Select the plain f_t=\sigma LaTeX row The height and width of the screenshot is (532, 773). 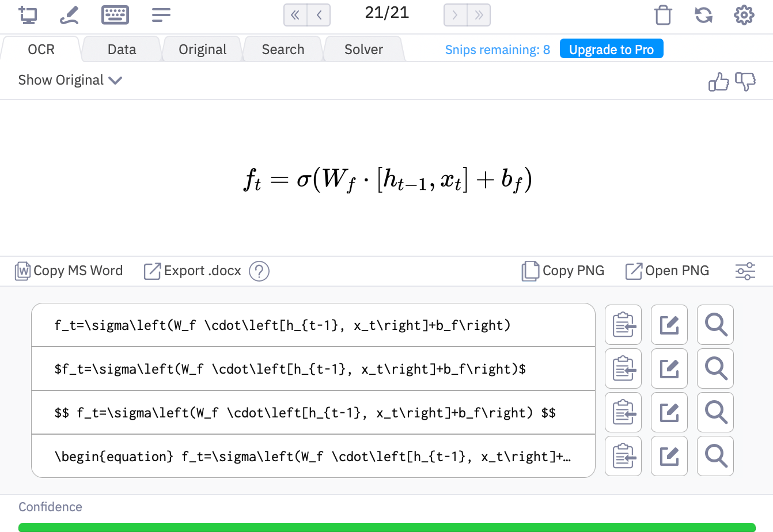point(313,325)
